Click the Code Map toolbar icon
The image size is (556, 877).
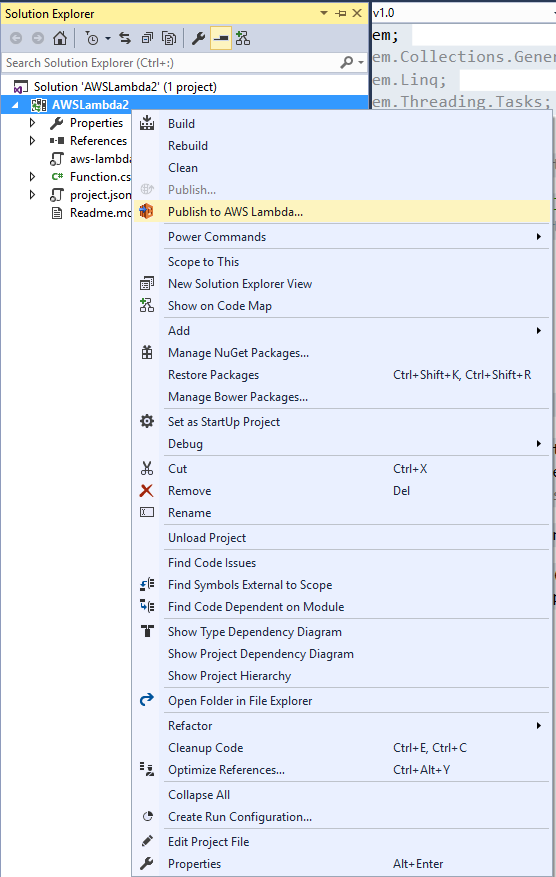pyautogui.click(x=243, y=38)
